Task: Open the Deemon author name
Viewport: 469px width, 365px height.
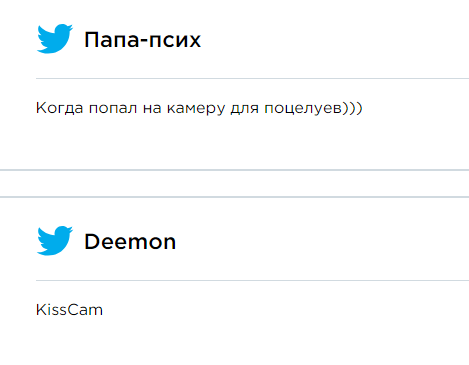Action: (x=130, y=242)
